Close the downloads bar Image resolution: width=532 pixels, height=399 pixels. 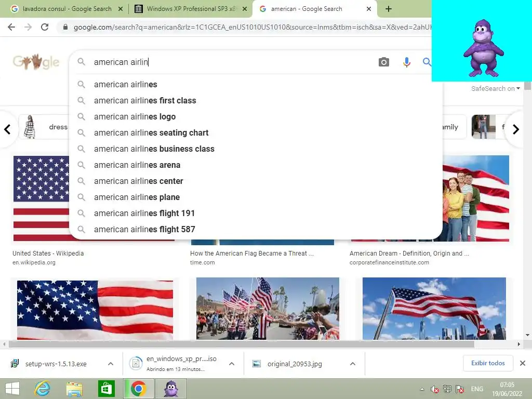coord(523,363)
